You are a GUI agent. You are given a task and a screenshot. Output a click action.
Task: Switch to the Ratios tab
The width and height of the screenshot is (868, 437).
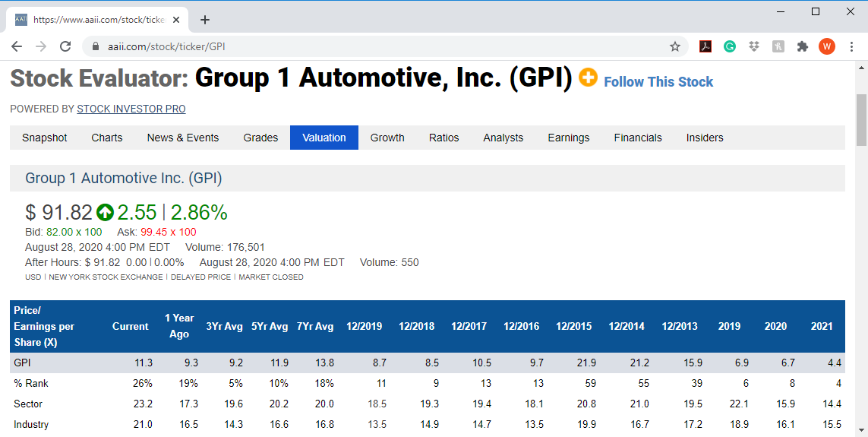click(x=444, y=138)
